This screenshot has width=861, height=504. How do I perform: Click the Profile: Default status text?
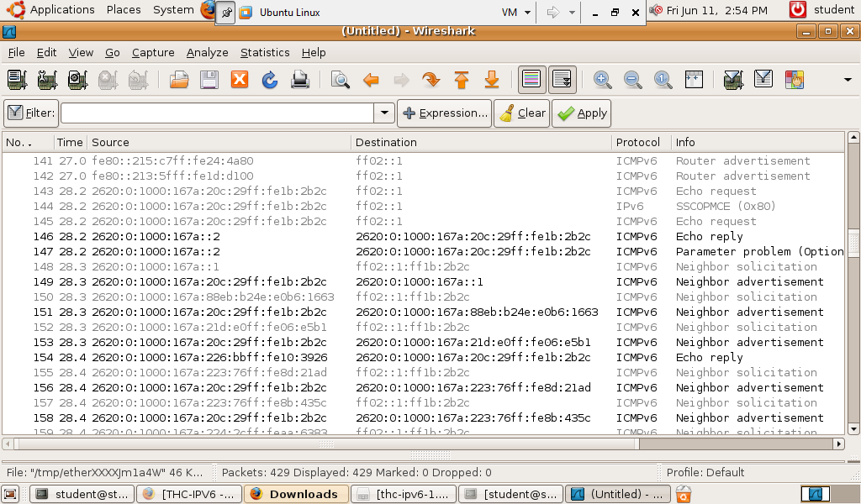click(705, 473)
